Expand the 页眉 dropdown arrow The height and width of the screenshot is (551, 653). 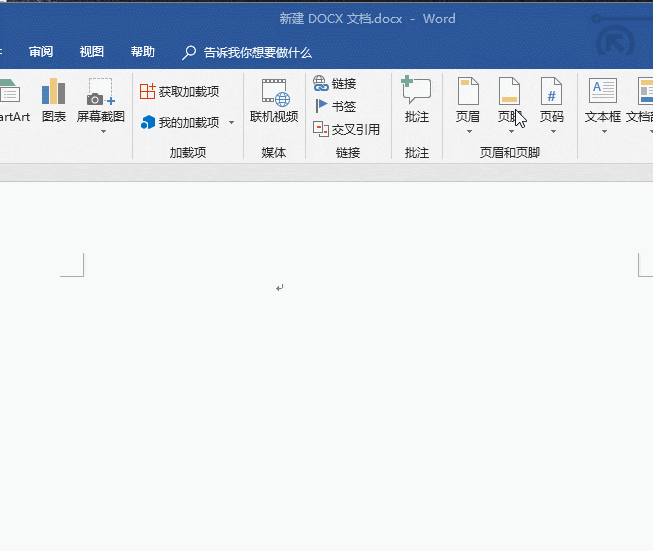469,132
